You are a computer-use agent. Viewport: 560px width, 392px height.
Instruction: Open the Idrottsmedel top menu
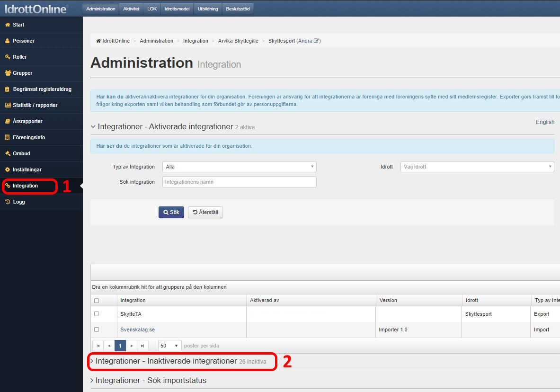(x=177, y=9)
